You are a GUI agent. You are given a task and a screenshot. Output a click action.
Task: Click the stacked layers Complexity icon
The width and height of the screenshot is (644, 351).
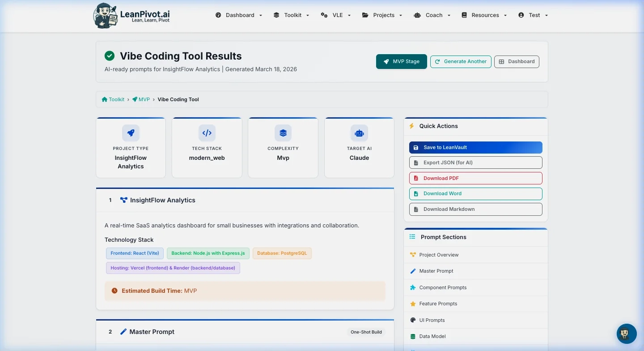[x=283, y=133]
